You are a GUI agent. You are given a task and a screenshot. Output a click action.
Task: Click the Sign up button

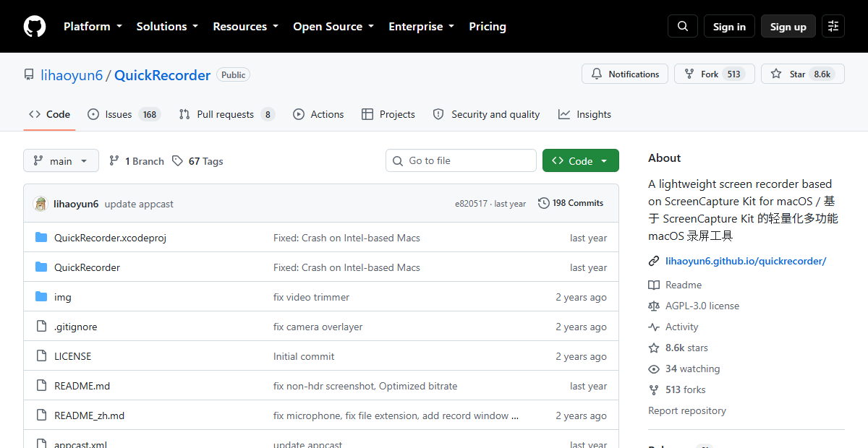coord(788,27)
